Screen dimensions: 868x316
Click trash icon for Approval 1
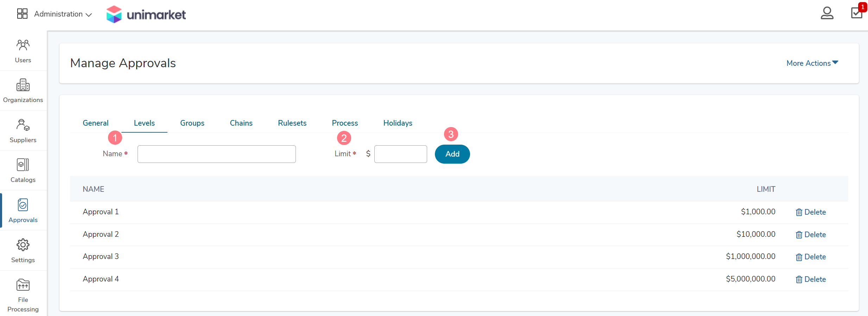tap(799, 212)
